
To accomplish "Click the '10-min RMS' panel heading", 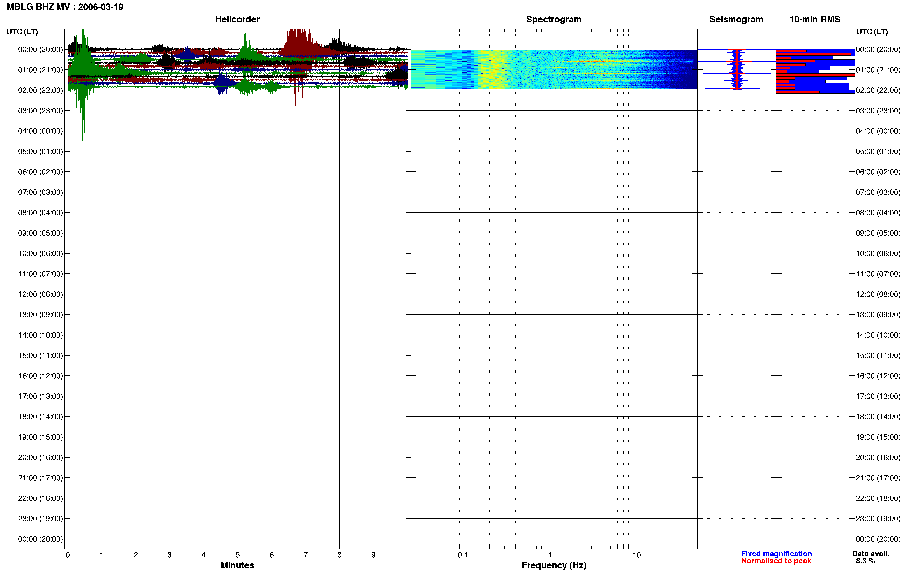I will click(815, 19).
